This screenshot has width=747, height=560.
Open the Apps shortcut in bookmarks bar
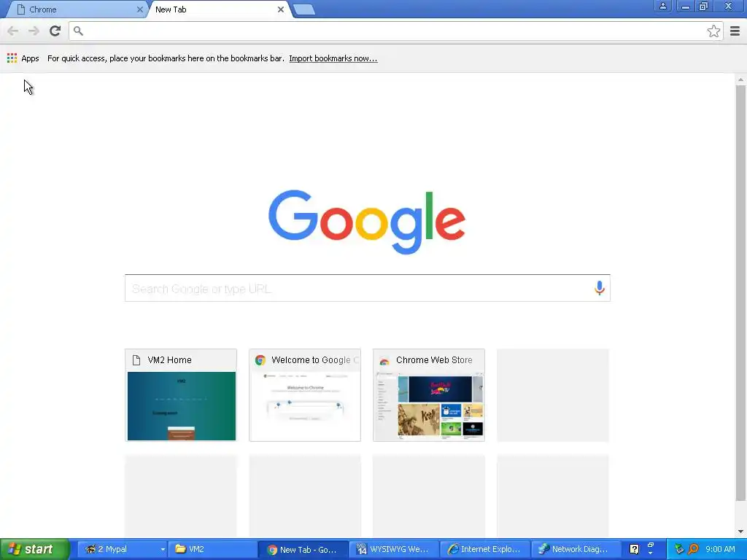[x=23, y=58]
